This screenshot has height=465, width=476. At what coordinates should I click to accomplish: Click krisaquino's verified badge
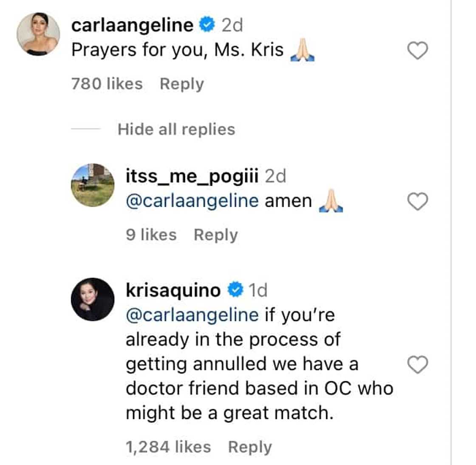click(235, 290)
